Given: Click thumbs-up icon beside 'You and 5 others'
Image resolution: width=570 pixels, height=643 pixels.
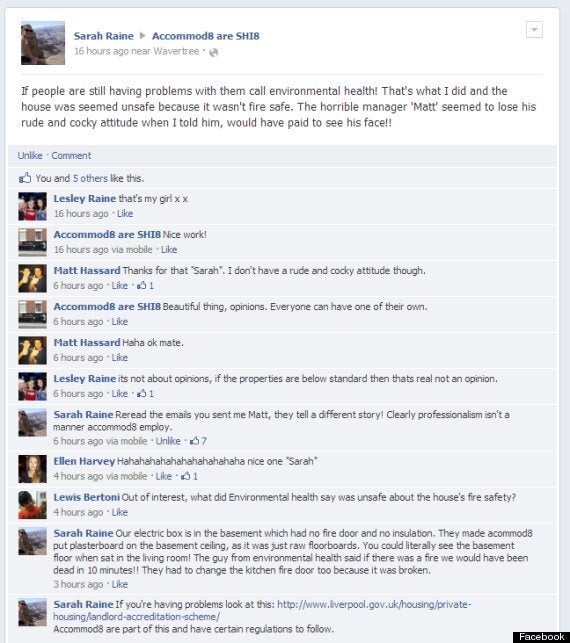Looking at the screenshot, I should click(x=25, y=178).
